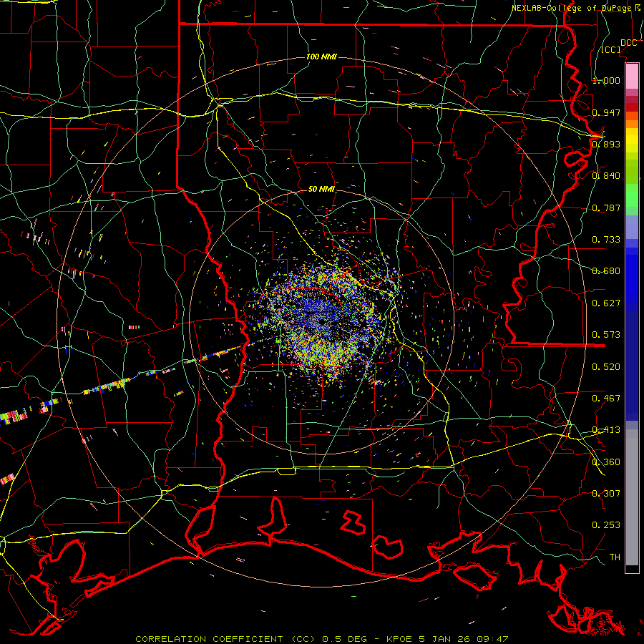Click the 100 NMI range ring label

pos(321,57)
